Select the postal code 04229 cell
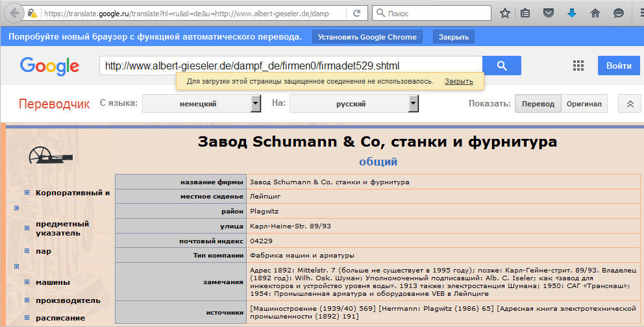Viewport: 644px width, 327px height. pos(443,241)
